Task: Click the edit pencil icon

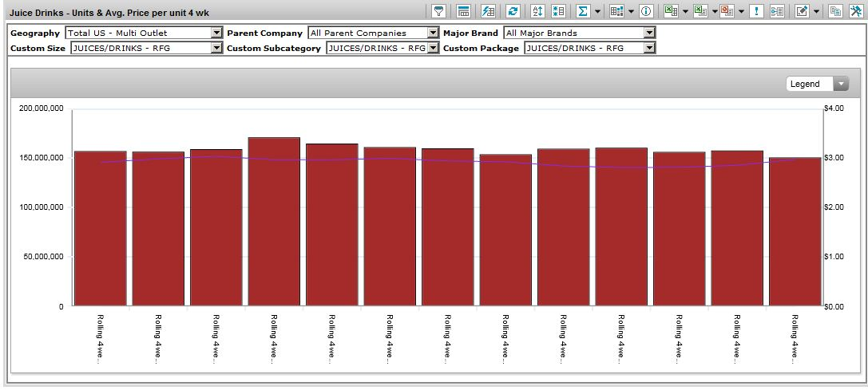Action: (801, 11)
